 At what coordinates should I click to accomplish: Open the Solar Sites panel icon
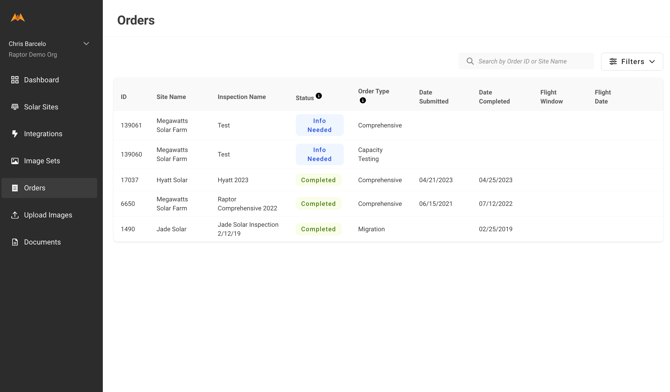(15, 107)
